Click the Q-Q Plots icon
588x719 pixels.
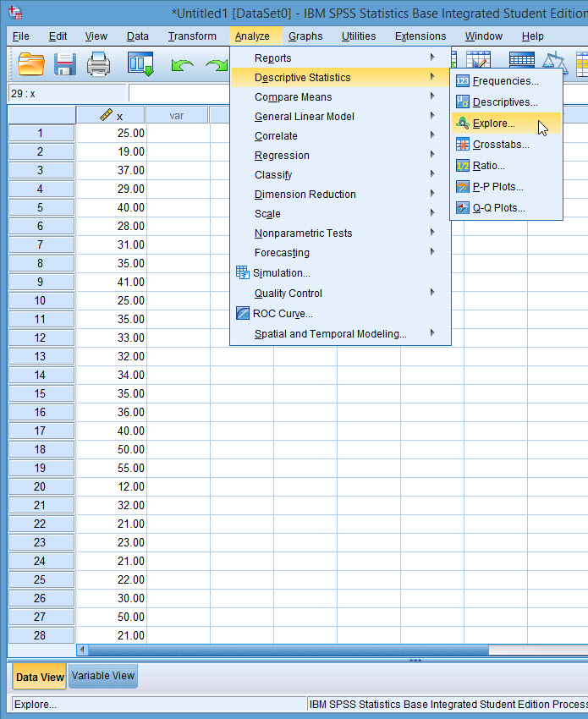point(462,208)
